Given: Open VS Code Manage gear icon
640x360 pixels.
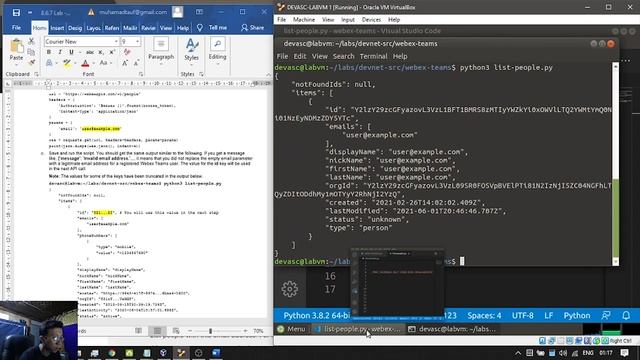Looking at the screenshot, I should [x=290, y=289].
